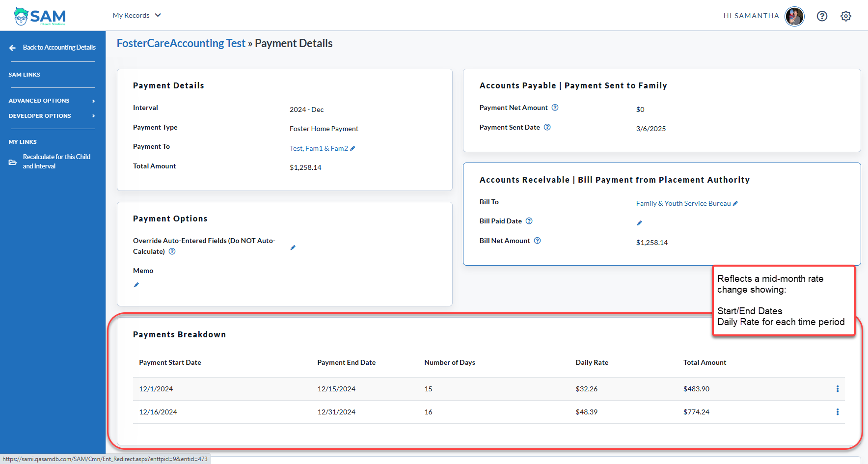This screenshot has height=464, width=868.
Task: Open the Test, Fam1 & Fam2 link
Action: pos(319,148)
